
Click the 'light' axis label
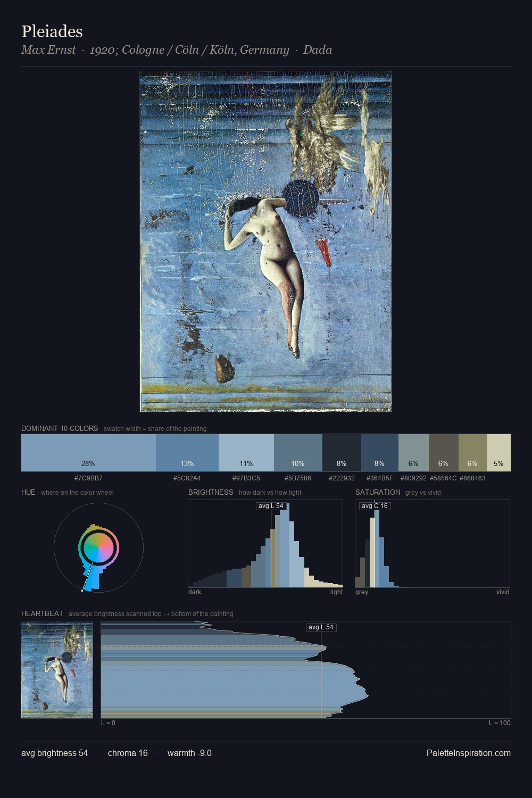(337, 592)
